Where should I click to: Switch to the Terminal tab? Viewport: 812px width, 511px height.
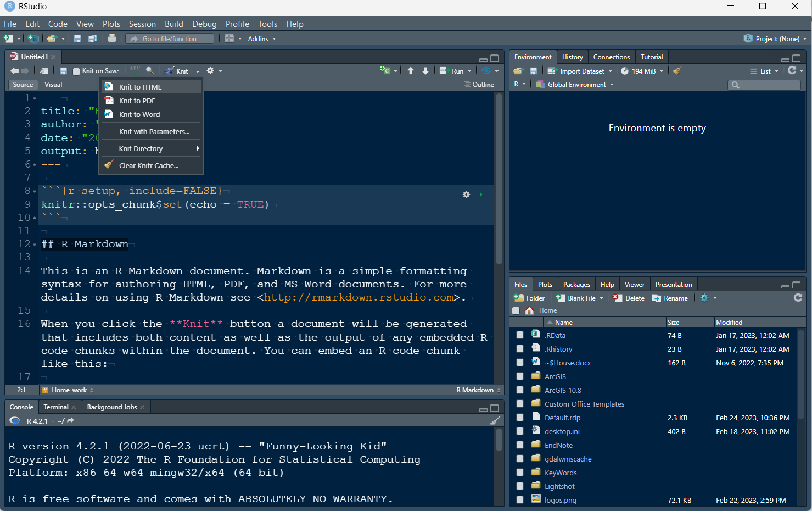click(56, 407)
